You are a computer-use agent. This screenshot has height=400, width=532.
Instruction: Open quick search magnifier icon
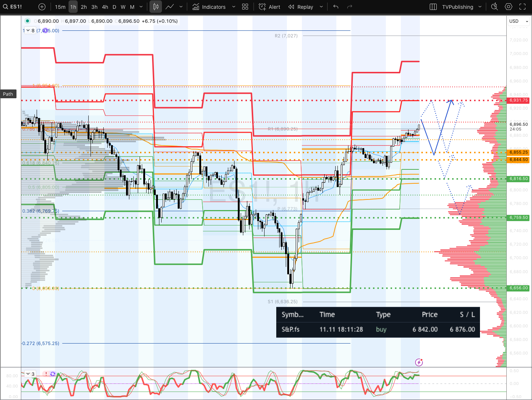point(494,7)
